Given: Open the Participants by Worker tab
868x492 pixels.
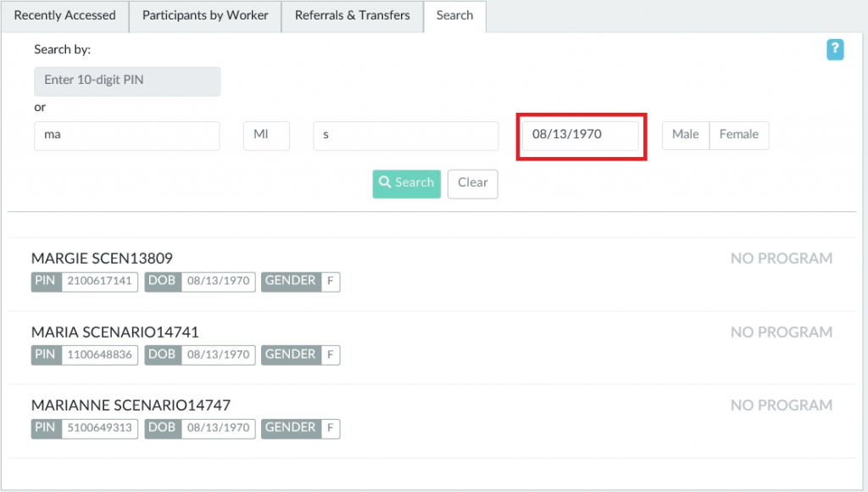Looking at the screenshot, I should click(x=205, y=16).
